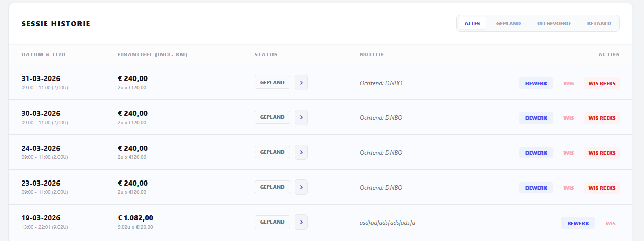Screen dimensions: 644x241
Task: Click status chevron for 19-03-2026 session
Action: pos(301,222)
